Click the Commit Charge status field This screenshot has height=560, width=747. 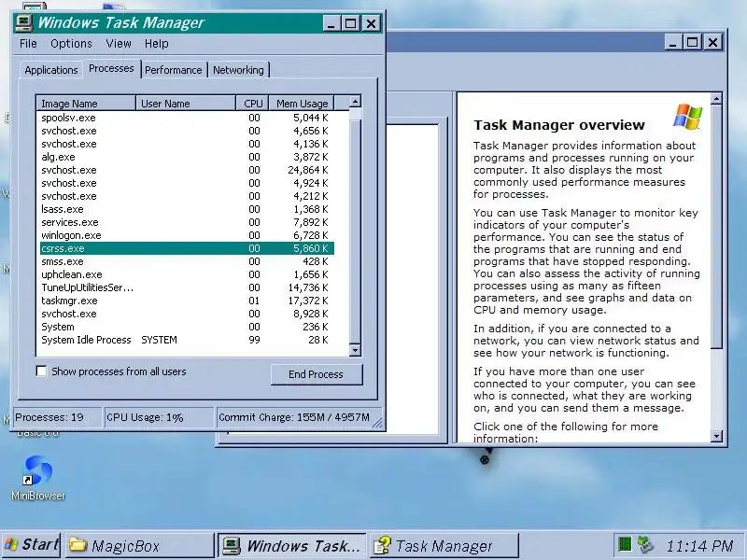(298, 417)
